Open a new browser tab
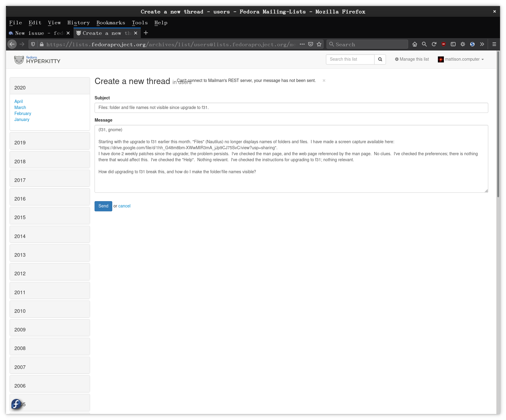Image resolution: width=506 pixels, height=420 pixels. (x=146, y=33)
